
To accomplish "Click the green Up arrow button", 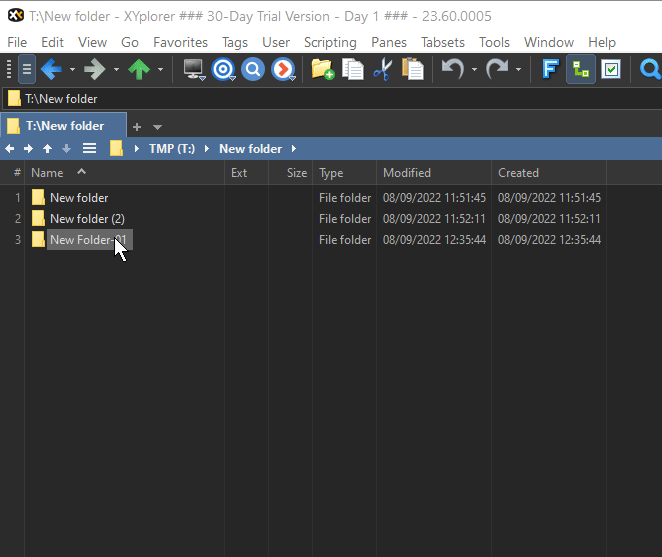I will tap(139, 69).
